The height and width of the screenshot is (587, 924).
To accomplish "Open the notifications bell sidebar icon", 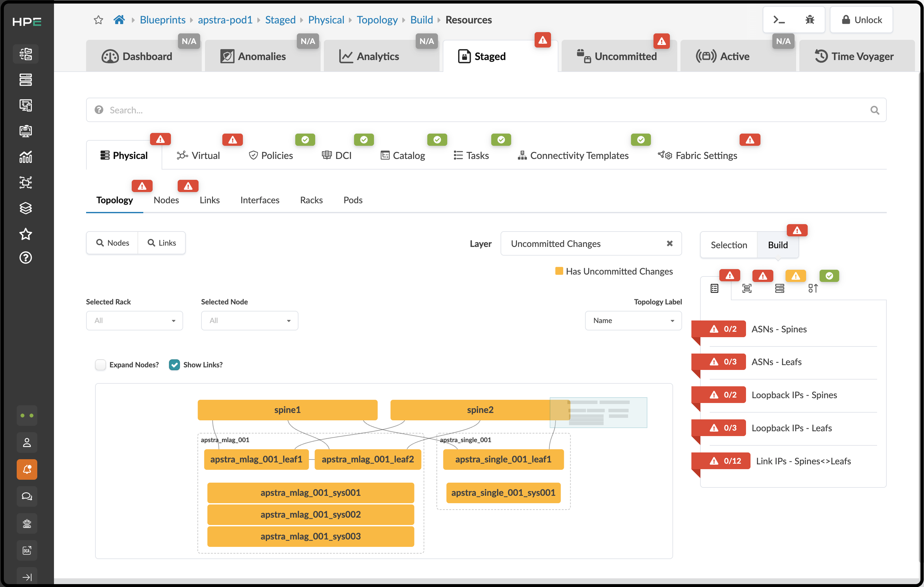I will (27, 469).
